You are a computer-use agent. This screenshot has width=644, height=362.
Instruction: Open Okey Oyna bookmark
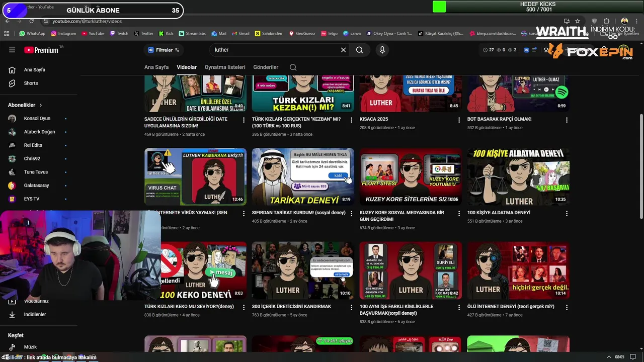click(389, 34)
